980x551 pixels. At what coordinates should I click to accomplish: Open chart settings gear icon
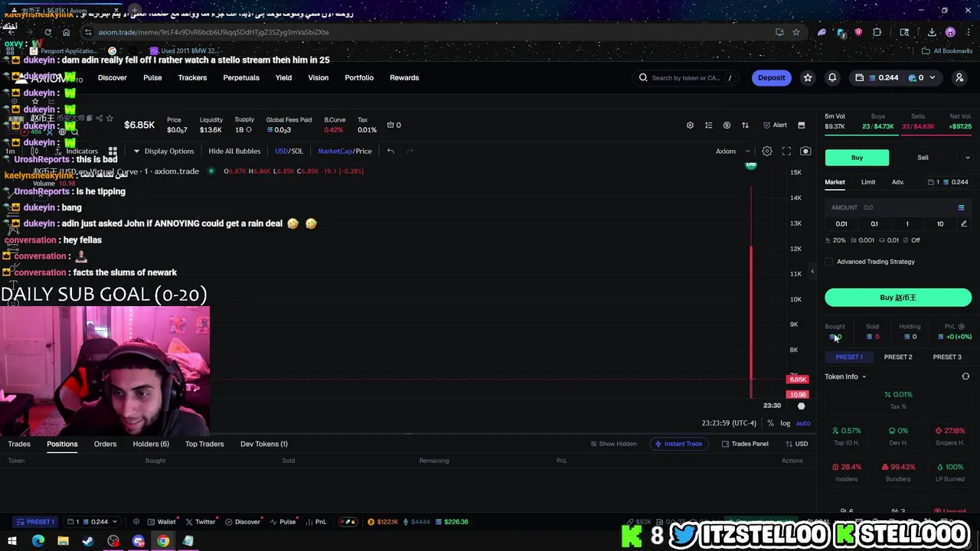tap(766, 151)
